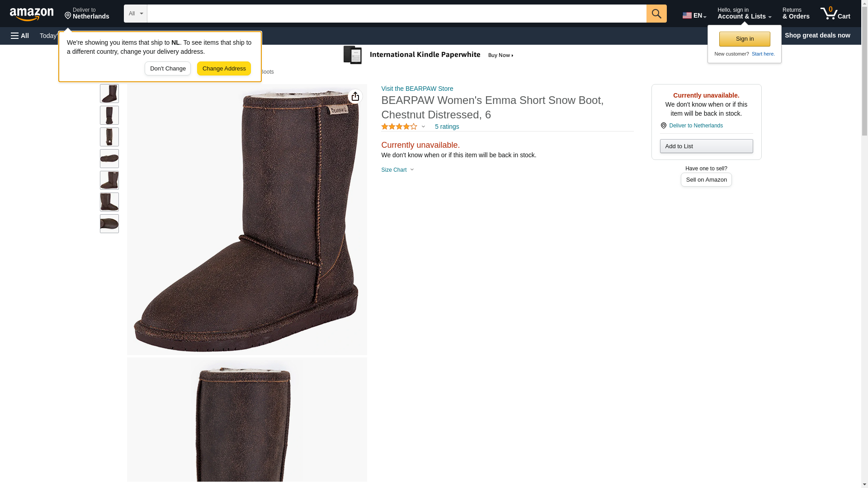Click the Don't Change button

coord(168,69)
